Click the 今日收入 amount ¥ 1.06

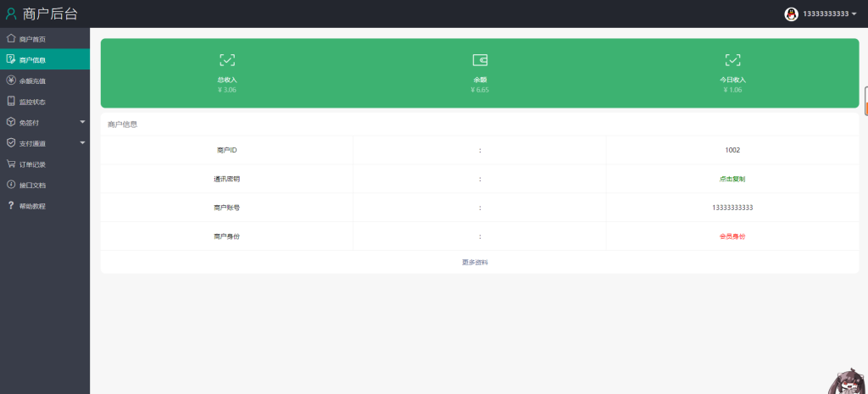pyautogui.click(x=732, y=90)
